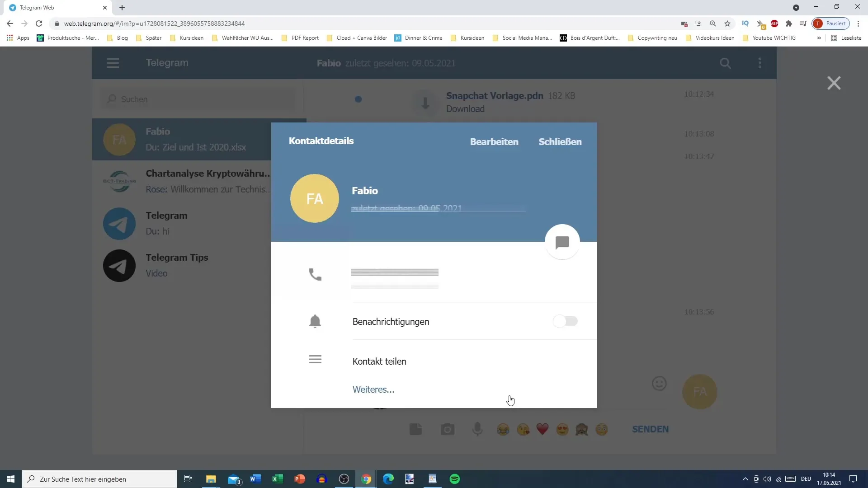The height and width of the screenshot is (488, 868).
Task: Open the Fabio chat in the list
Action: point(199,139)
